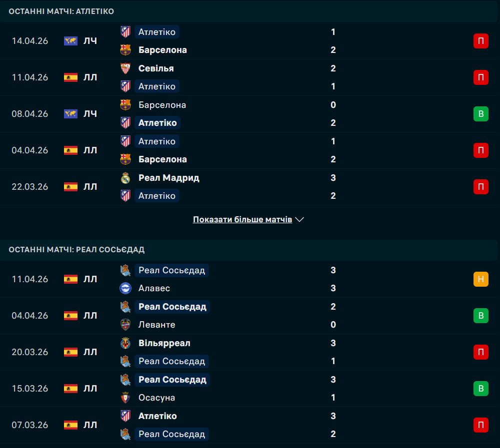This screenshot has height=448, width=500.
Task: Click red 'П' badge for Sevilla match
Action: [x=480, y=77]
